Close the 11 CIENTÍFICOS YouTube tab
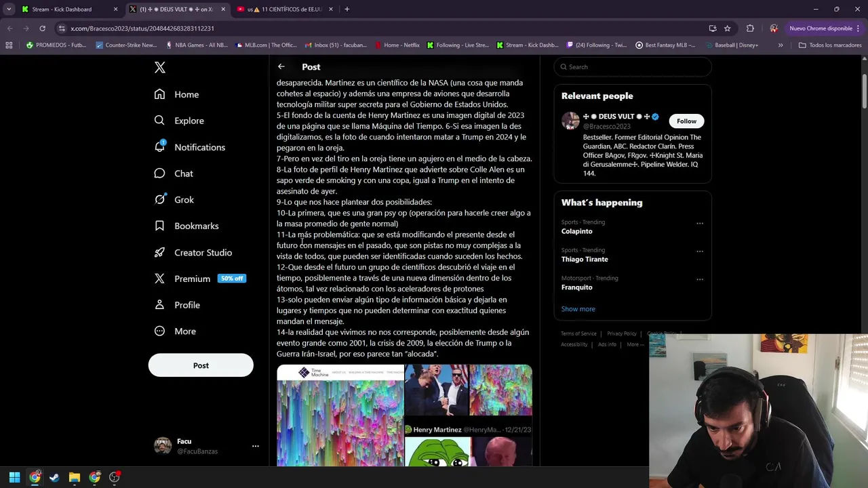This screenshot has width=868, height=488. tap(331, 9)
